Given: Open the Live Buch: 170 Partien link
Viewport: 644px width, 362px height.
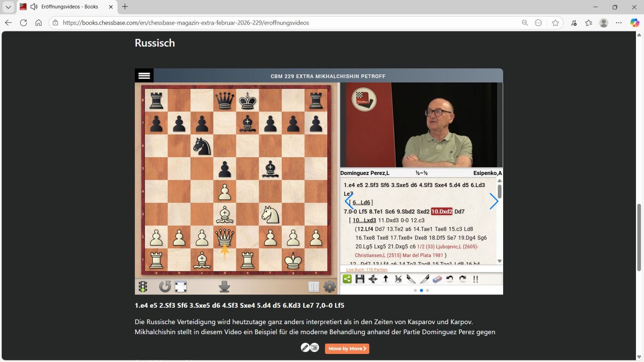Looking at the screenshot, I should tap(367, 270).
